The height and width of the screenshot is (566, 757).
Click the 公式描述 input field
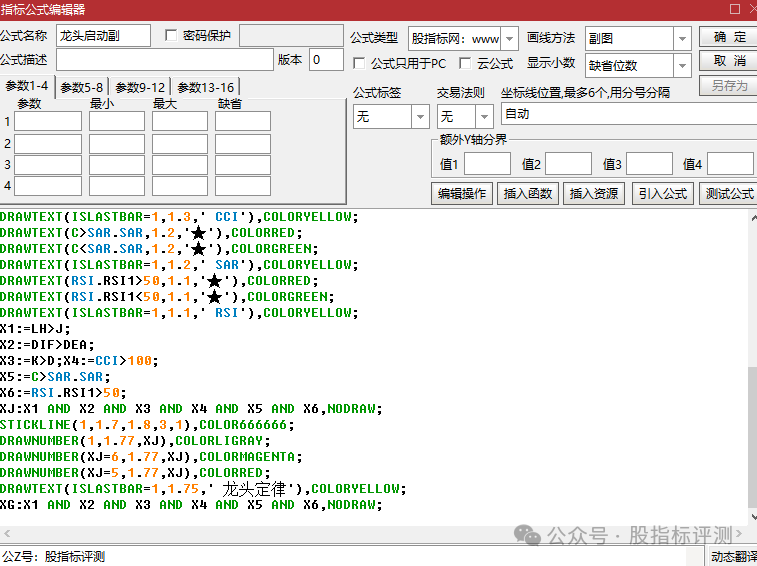click(165, 59)
